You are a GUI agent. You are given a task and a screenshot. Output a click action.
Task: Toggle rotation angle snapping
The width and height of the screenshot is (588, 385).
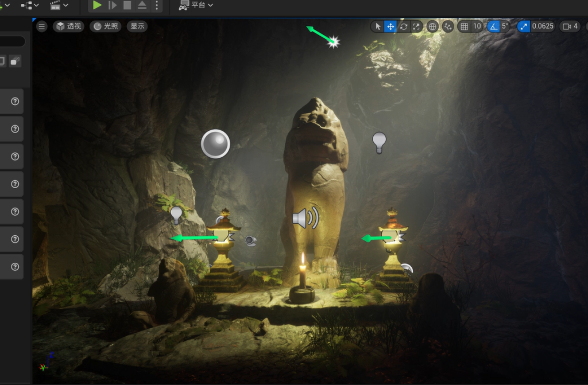(493, 26)
